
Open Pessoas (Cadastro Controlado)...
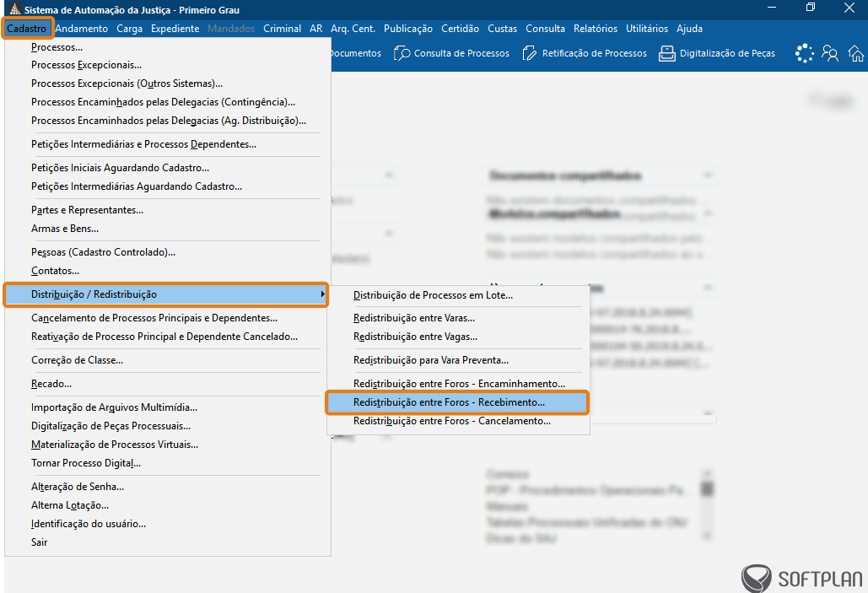point(168,252)
